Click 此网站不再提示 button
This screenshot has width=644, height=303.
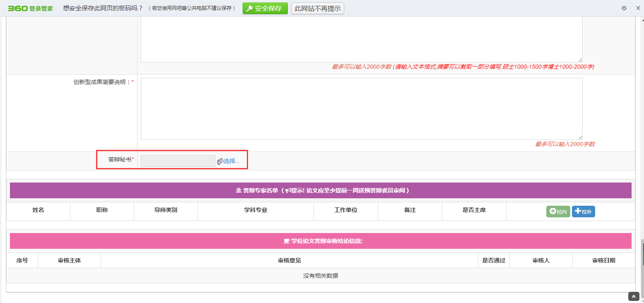(x=317, y=8)
